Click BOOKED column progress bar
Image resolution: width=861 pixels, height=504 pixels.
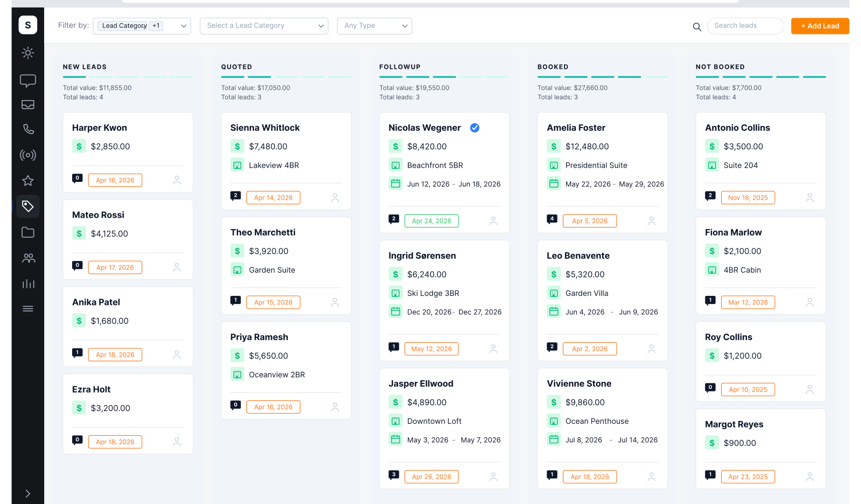603,77
